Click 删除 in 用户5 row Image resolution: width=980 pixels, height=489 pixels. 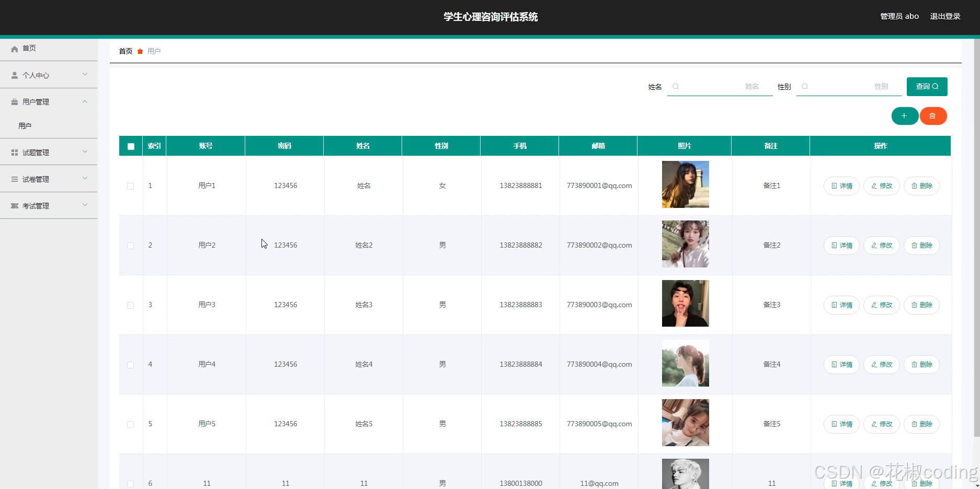point(921,424)
